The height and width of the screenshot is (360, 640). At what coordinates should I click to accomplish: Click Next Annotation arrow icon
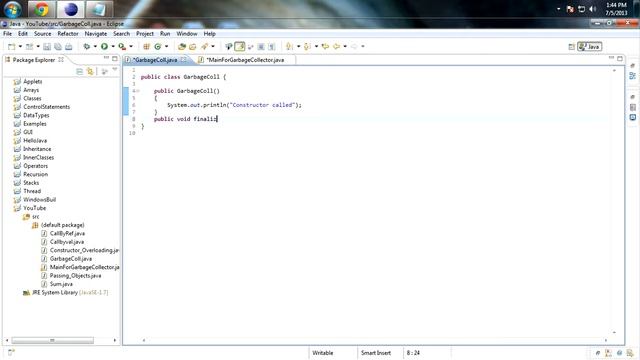(289, 47)
